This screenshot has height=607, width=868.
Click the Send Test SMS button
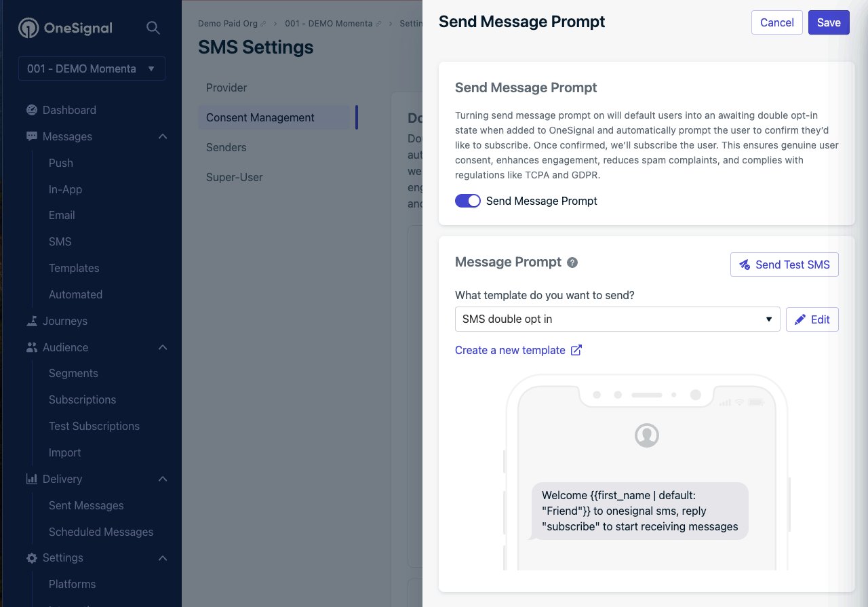(x=785, y=265)
